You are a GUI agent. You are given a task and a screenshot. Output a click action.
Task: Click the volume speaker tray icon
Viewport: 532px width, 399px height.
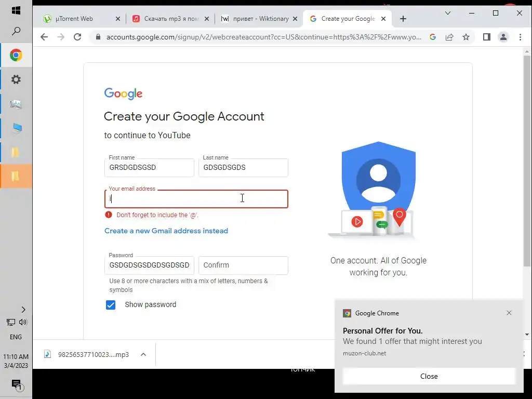(x=23, y=322)
